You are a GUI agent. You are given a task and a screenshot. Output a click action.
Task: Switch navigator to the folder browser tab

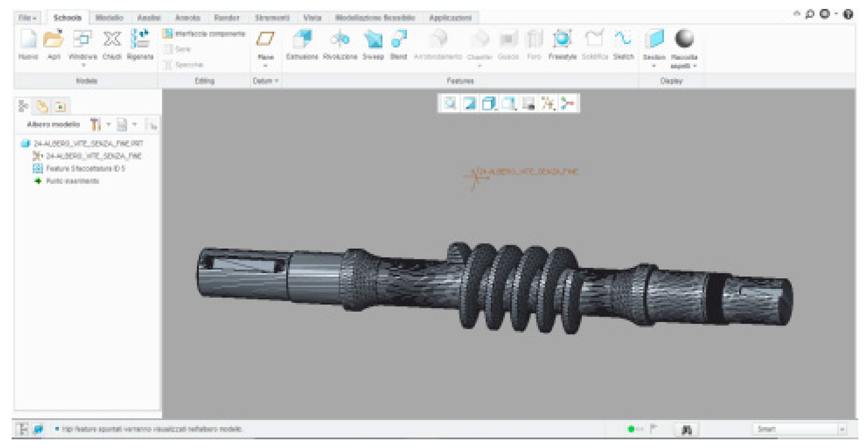tap(42, 107)
